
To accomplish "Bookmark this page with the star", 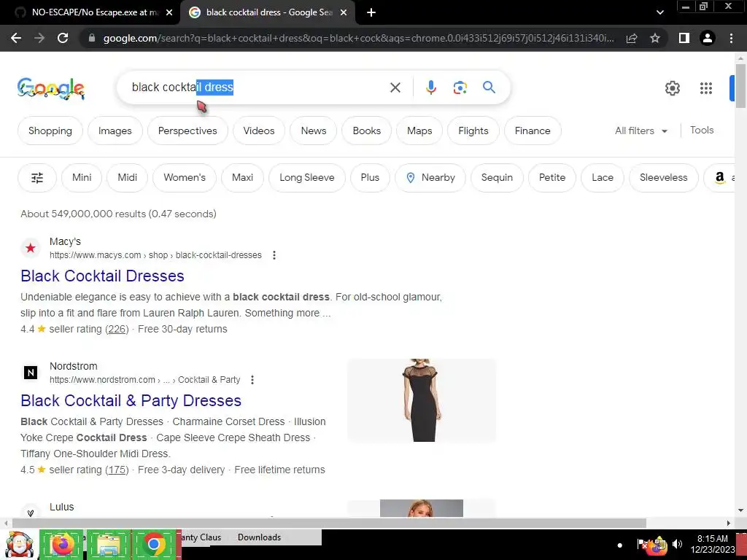I will point(655,38).
